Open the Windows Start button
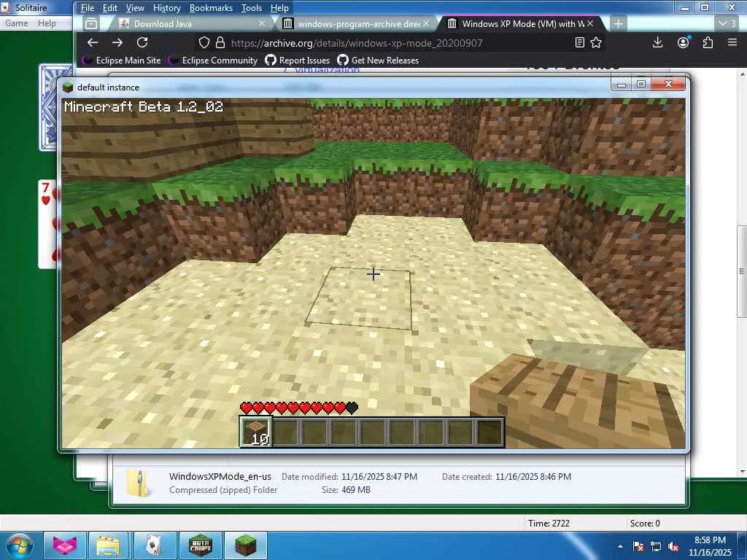The image size is (747, 560). [18, 545]
